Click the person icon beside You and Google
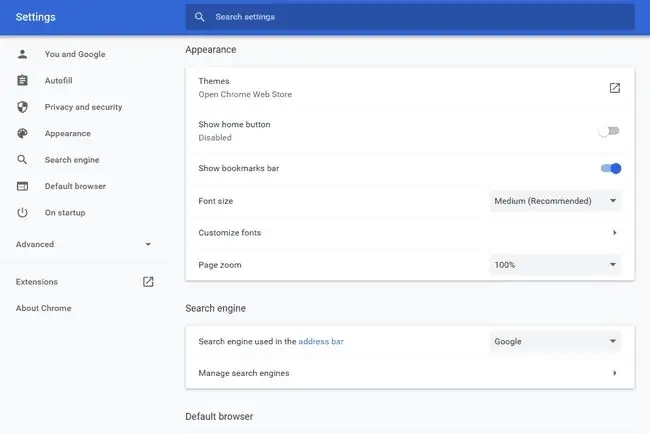 (22, 54)
